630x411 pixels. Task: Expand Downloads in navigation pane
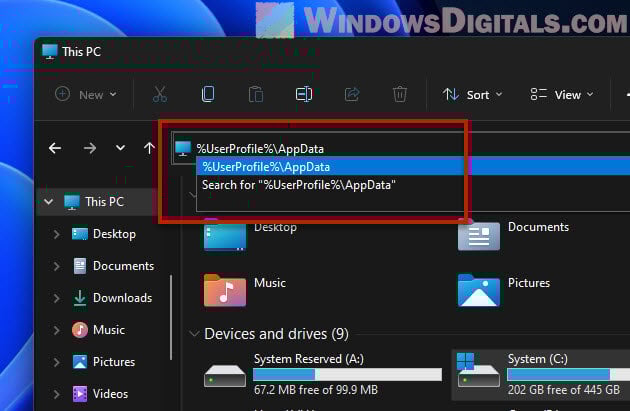57,298
